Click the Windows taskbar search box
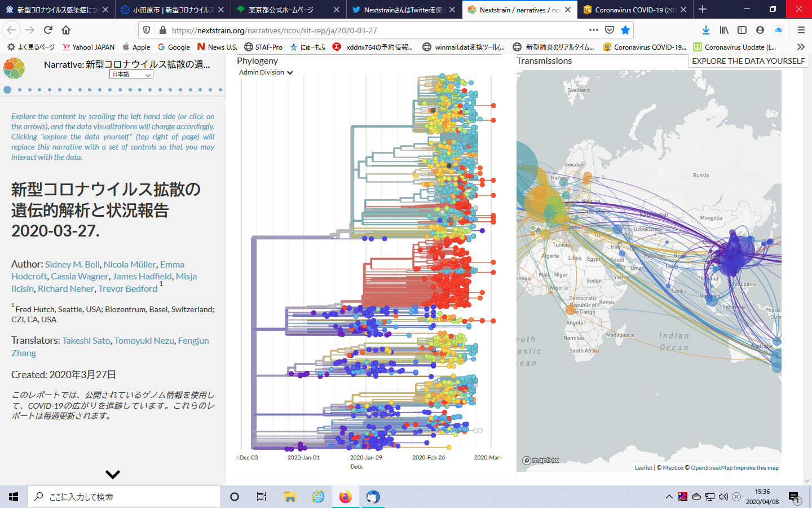Screen dimensions: 812x508 tap(124, 497)
